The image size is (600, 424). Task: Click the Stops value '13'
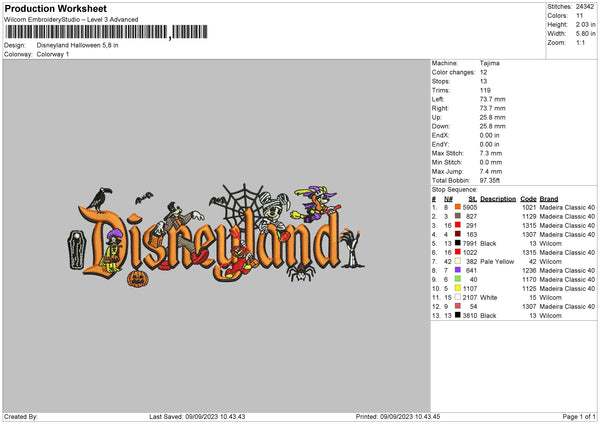click(x=483, y=81)
